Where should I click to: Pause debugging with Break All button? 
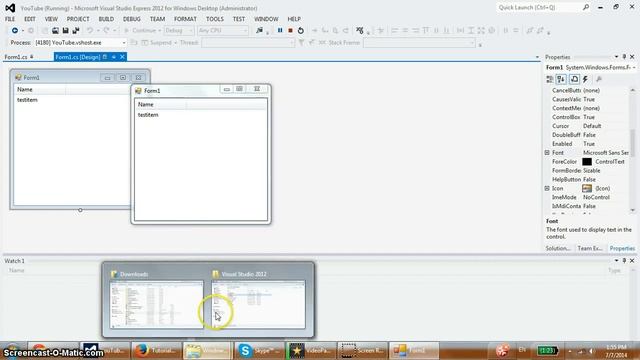tap(280, 30)
